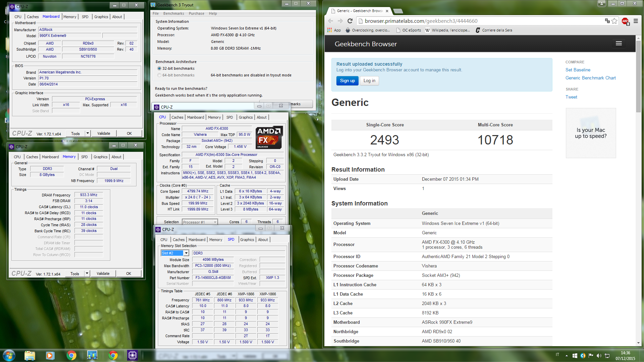
Task: Open the Help menu in Geekbench 3
Action: point(213,13)
